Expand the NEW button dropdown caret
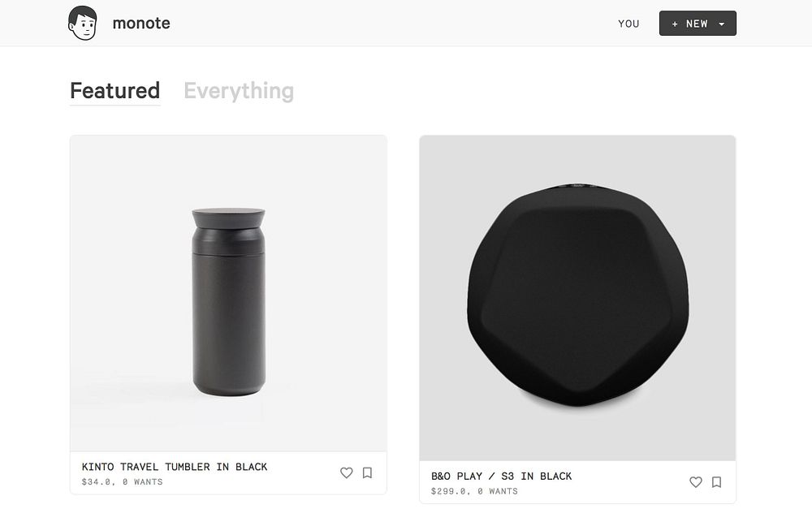This screenshot has height=522, width=812. point(722,24)
